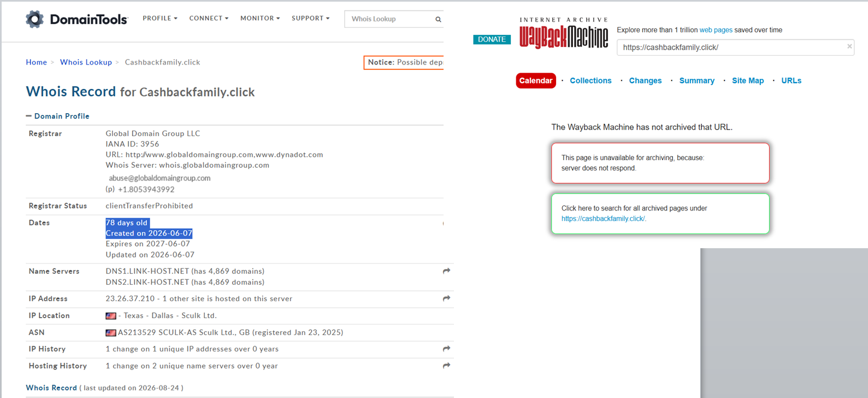The width and height of the screenshot is (868, 398).
Task: Click the 'IANA ID: 3956' text
Action: (132, 144)
